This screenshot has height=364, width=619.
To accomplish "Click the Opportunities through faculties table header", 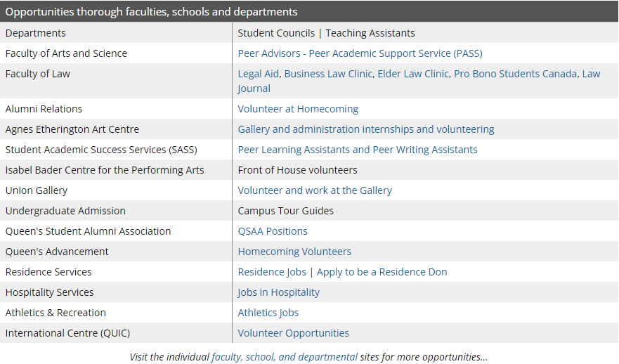I will (151, 12).
